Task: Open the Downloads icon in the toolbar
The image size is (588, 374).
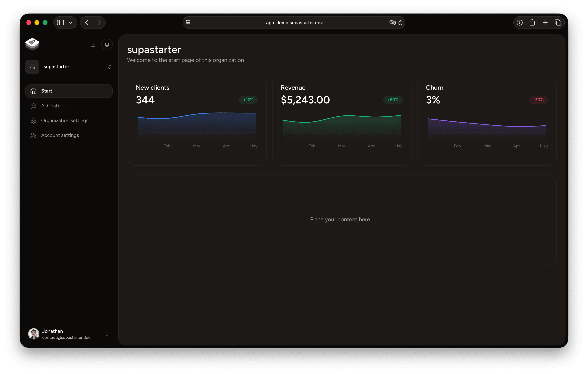Action: [x=520, y=23]
